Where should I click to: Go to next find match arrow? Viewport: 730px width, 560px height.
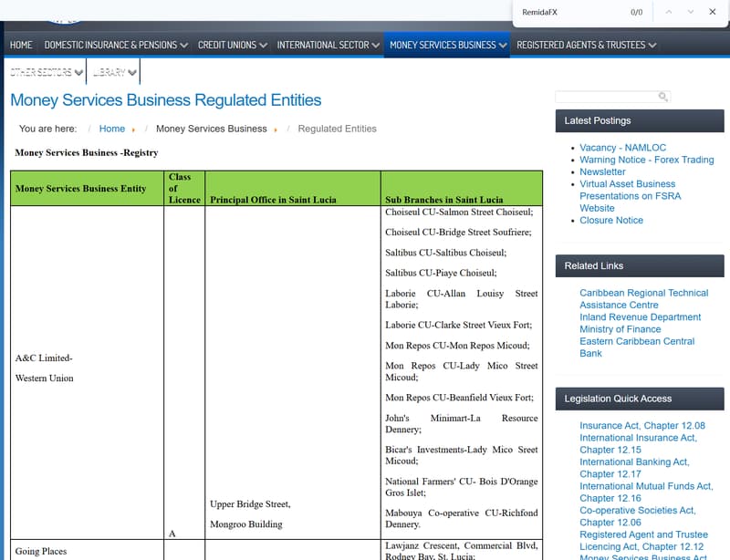pos(691,12)
